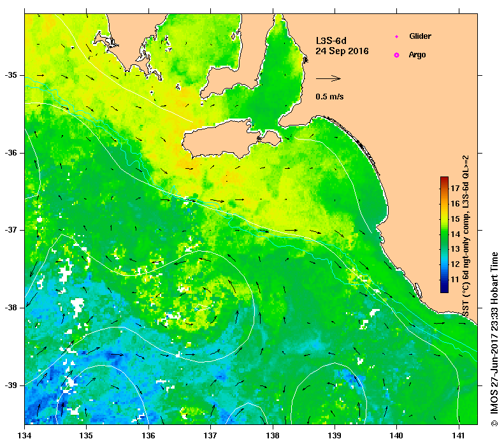Click the '11' colorbar value
Screen dimensions: 504x446
pyautogui.click(x=455, y=279)
